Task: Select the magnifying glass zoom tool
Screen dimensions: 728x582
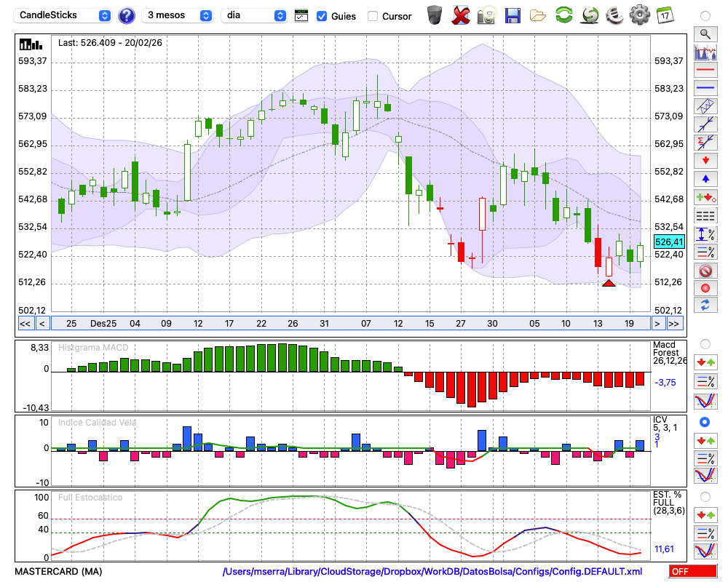Action: point(705,33)
